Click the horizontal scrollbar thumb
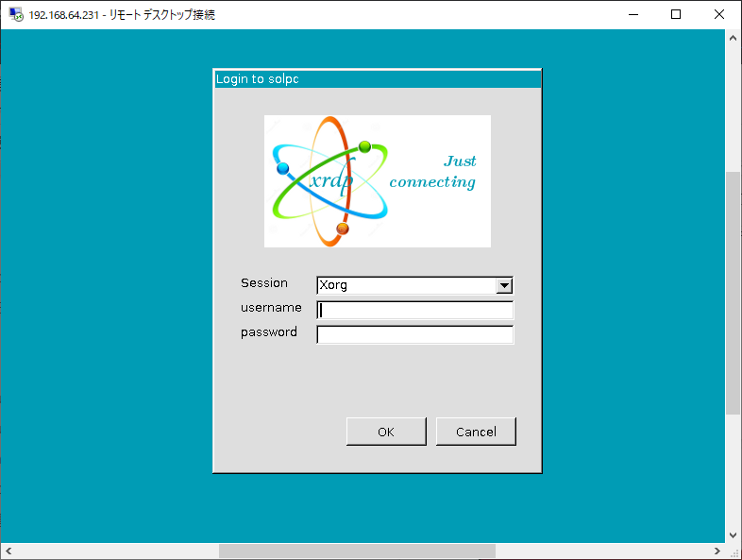Viewport: 742px width, 560px height. (x=357, y=551)
